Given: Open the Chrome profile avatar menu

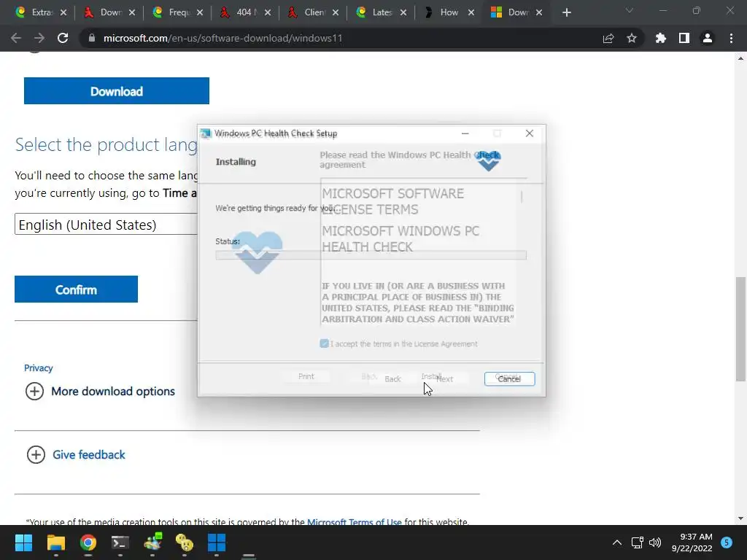Looking at the screenshot, I should [x=708, y=38].
